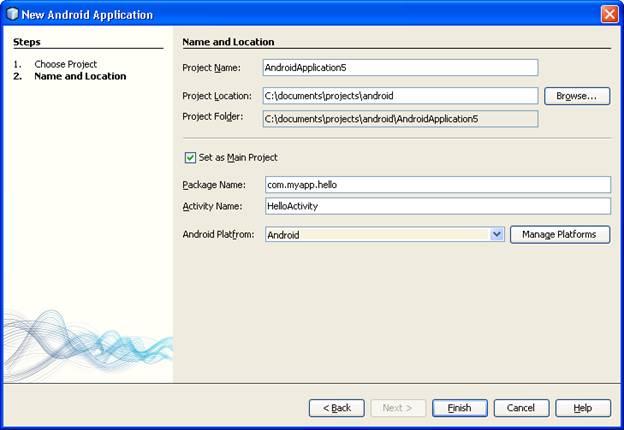
Task: Click the disabled Next > button
Action: click(x=398, y=408)
